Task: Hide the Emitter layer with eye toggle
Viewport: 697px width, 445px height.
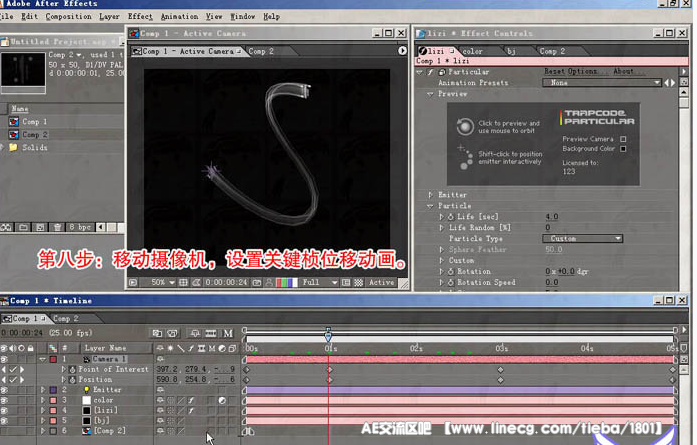Action: [x=5, y=390]
